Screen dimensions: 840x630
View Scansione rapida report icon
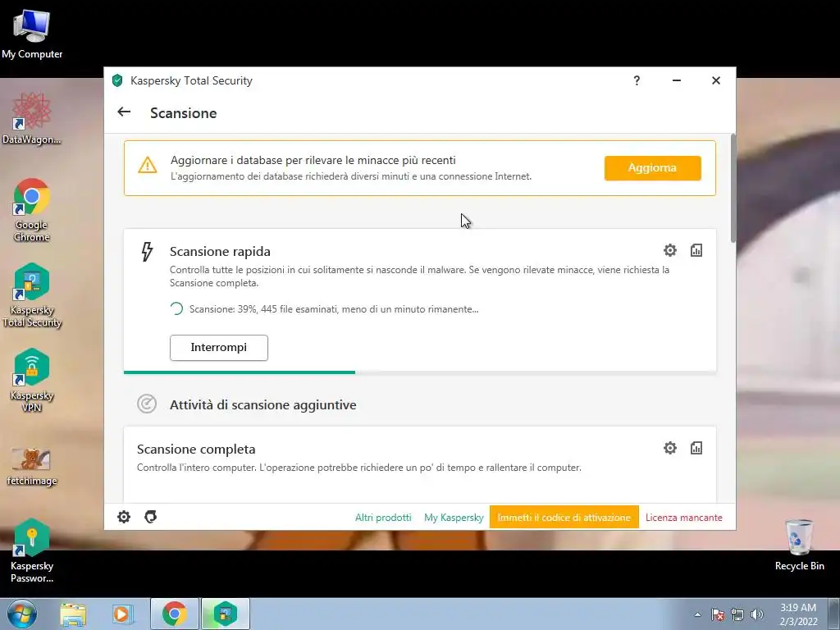tap(696, 250)
